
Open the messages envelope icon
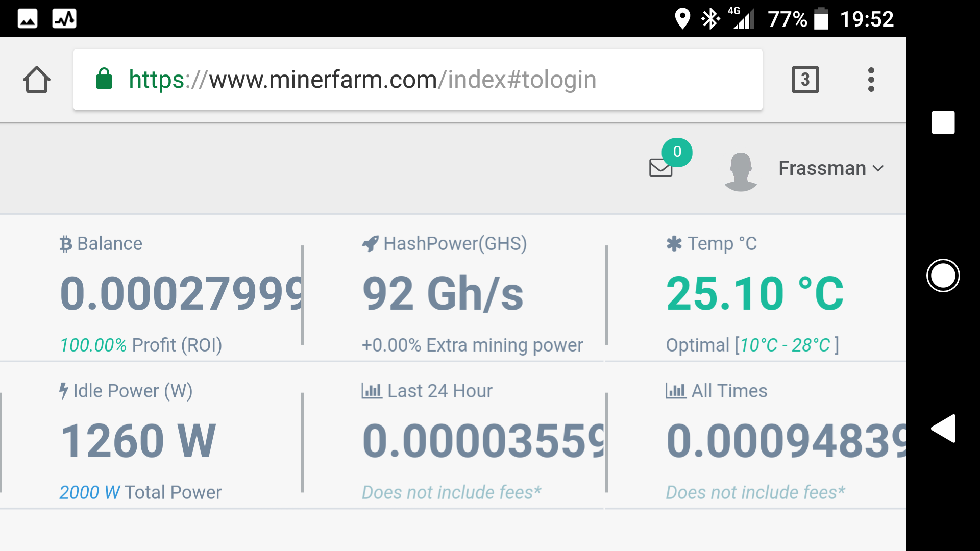coord(660,167)
